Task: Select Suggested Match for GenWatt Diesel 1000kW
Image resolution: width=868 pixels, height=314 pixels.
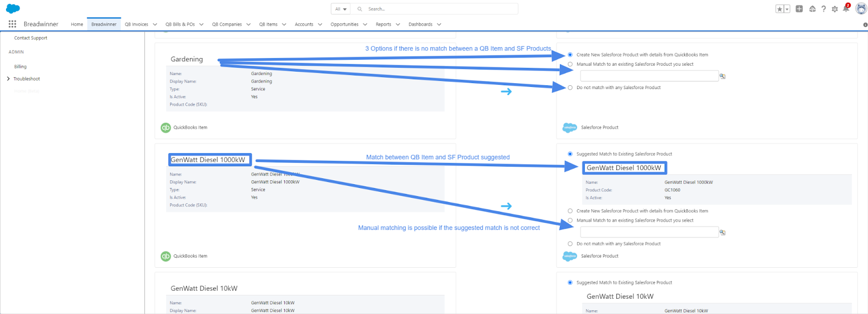Action: pos(570,154)
